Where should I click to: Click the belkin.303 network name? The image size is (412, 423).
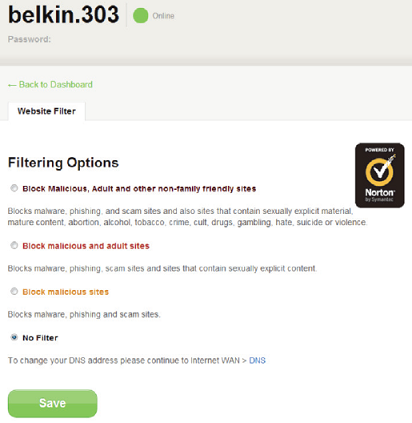(x=63, y=15)
